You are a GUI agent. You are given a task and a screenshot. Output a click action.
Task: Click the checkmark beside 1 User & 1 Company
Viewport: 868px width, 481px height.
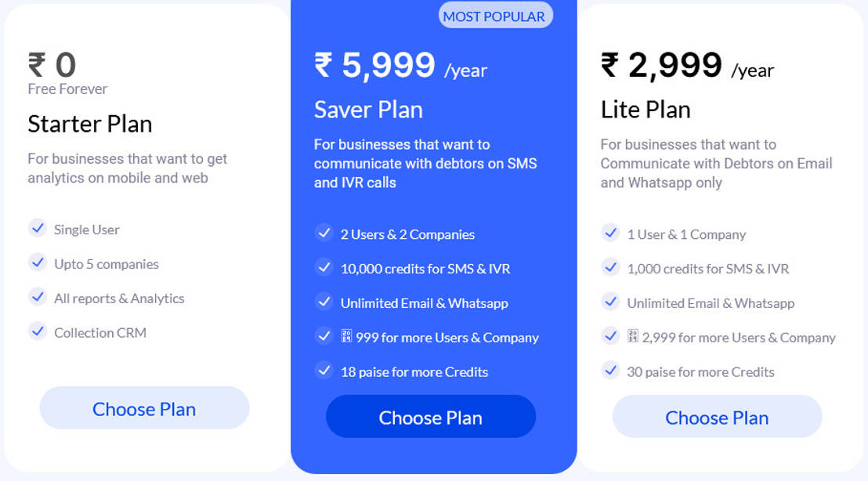(610, 233)
